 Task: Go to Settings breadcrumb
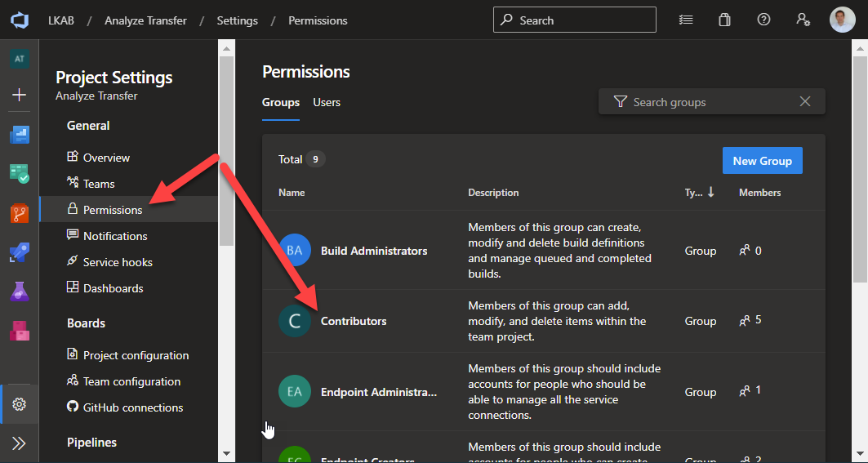tap(238, 20)
